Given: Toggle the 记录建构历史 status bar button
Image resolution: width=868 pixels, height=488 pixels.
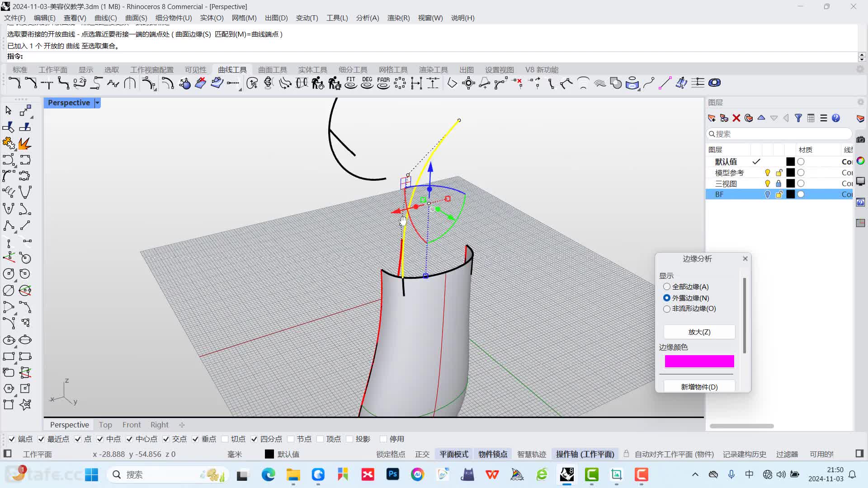Looking at the screenshot, I should [x=744, y=454].
